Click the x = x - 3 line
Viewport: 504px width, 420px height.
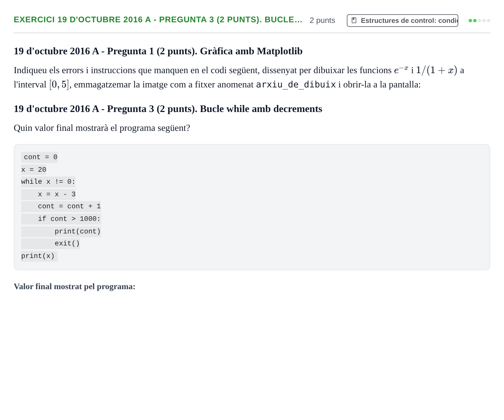(48, 194)
